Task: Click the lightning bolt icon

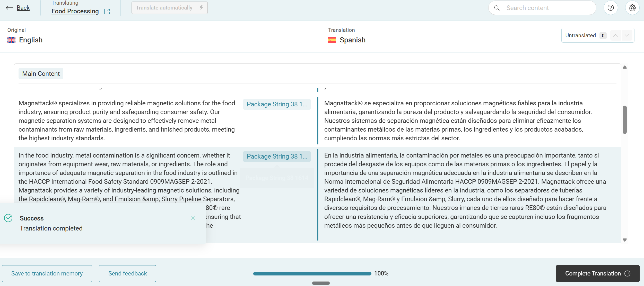Action: 201,8
